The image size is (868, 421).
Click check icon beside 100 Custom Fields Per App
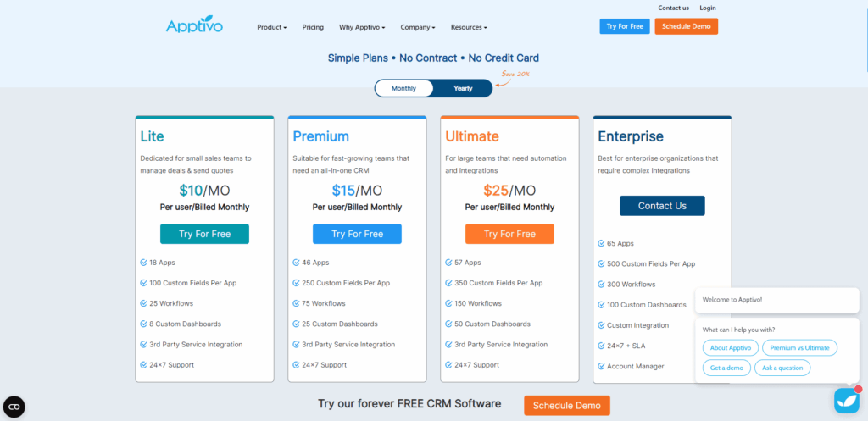click(143, 283)
